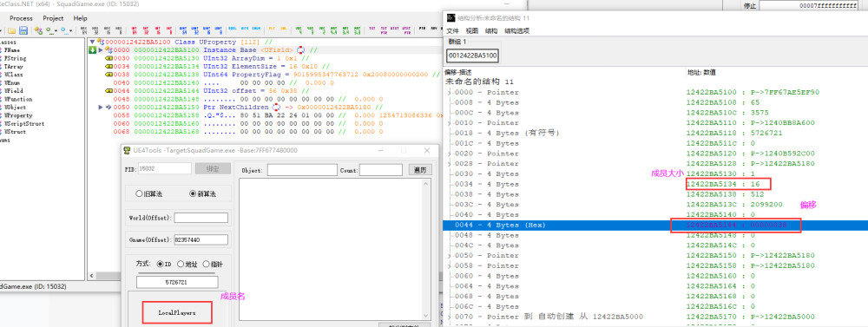Click the Save project disk icon
The height and width of the screenshot is (327, 868).
(23, 30)
